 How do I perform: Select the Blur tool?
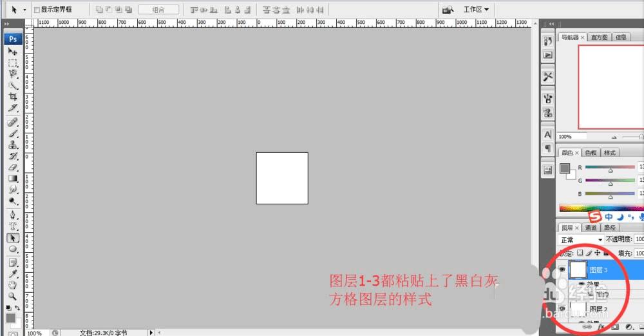[x=13, y=190]
